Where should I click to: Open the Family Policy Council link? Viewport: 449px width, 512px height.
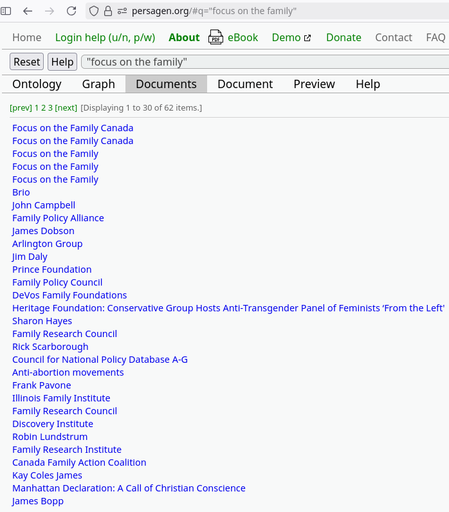(x=57, y=282)
